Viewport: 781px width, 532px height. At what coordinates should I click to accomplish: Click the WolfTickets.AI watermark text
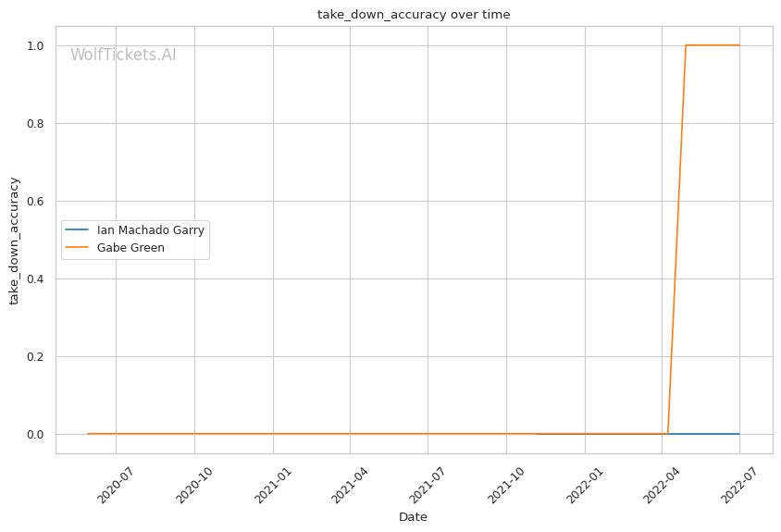coord(123,56)
